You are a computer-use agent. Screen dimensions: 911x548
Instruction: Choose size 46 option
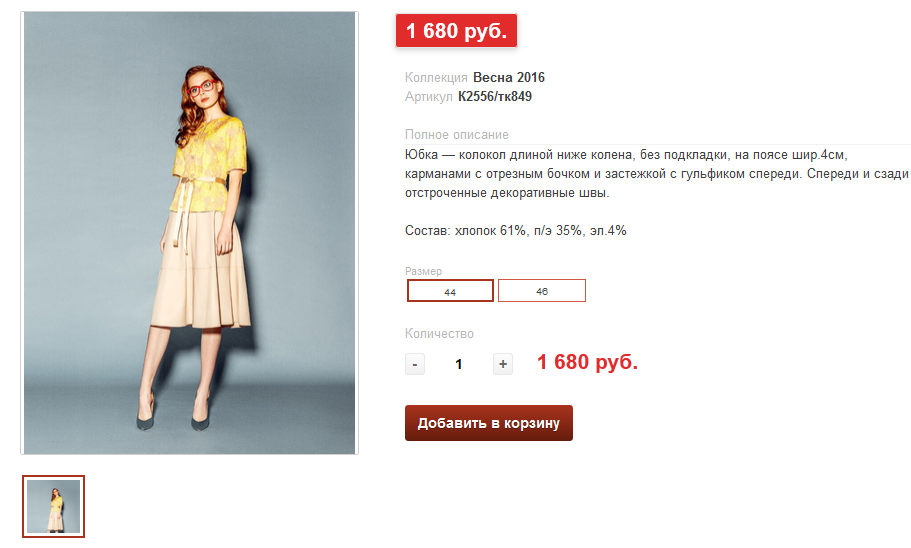tap(541, 291)
